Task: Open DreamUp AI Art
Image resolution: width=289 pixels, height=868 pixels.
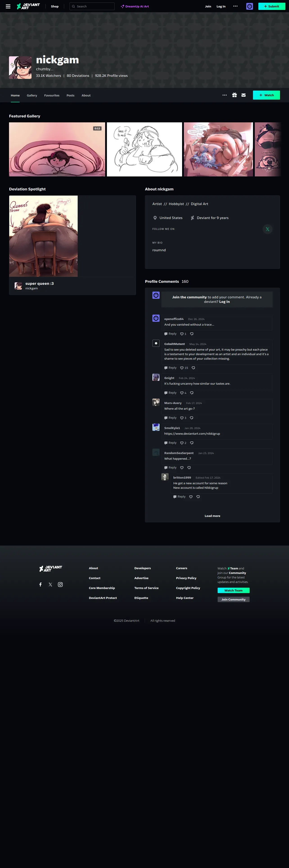Action: pos(135,6)
